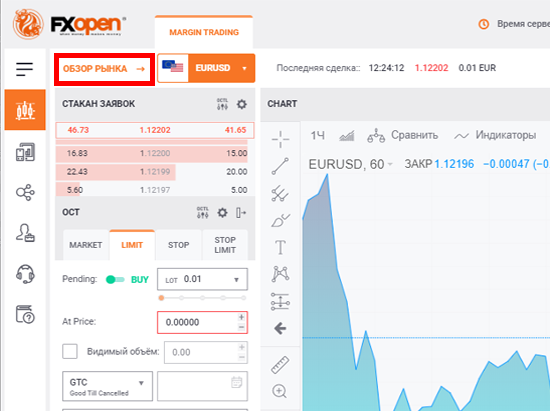The image size is (550, 411).
Task: Open the headset support icon
Action: 25,274
